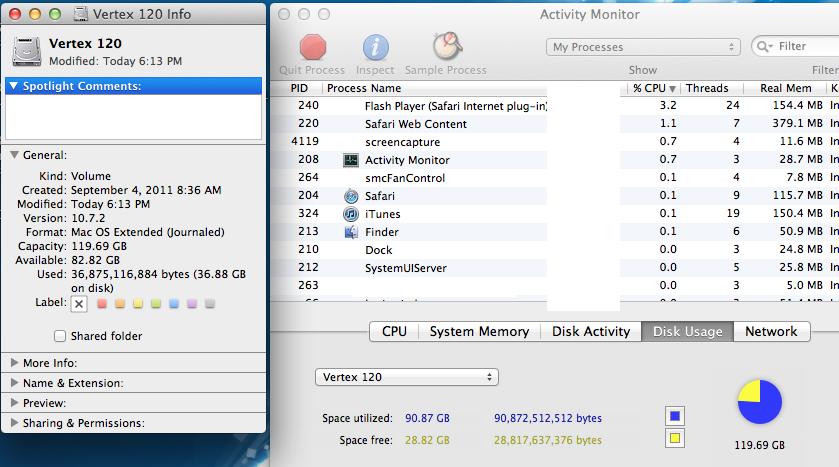Expand Sharing & Permissions section
The image size is (839, 467).
click(14, 423)
